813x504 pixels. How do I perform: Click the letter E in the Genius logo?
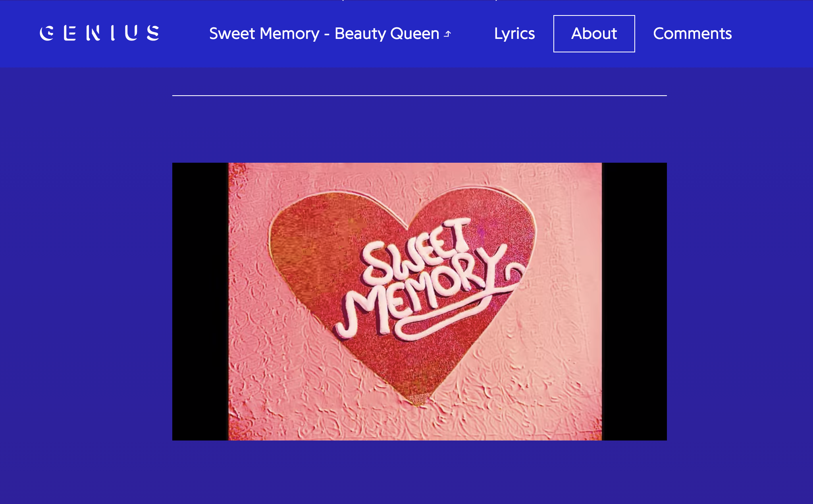click(x=70, y=33)
